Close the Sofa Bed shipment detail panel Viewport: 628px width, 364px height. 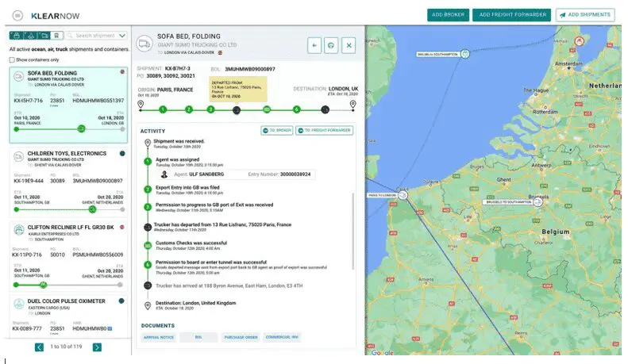pos(349,45)
